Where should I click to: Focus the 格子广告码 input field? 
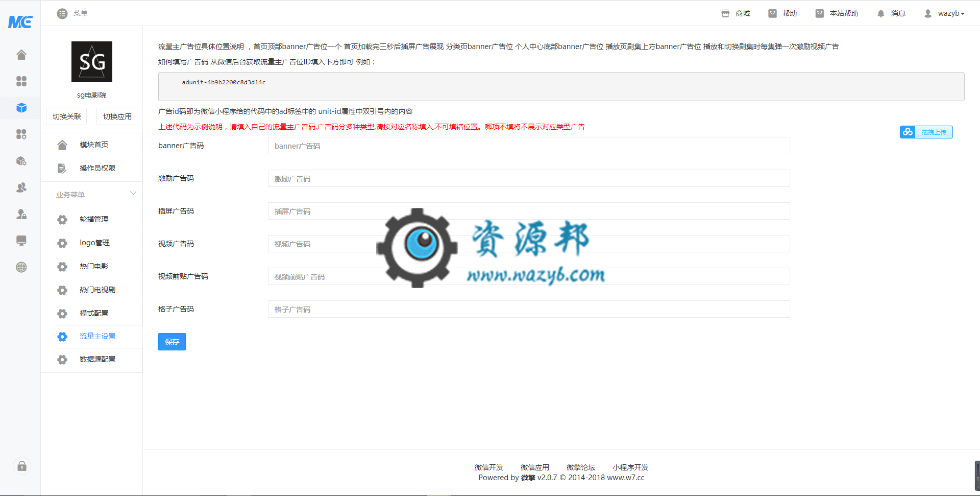tap(529, 309)
